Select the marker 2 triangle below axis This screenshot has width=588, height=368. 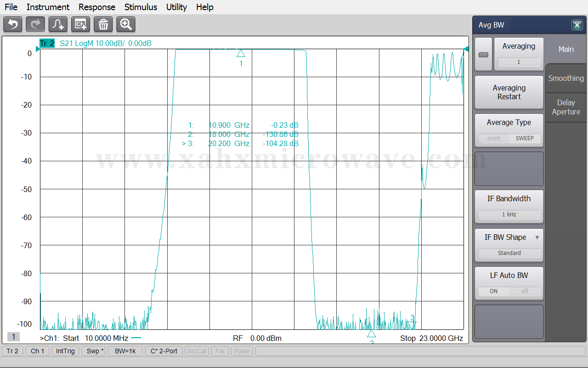(372, 334)
